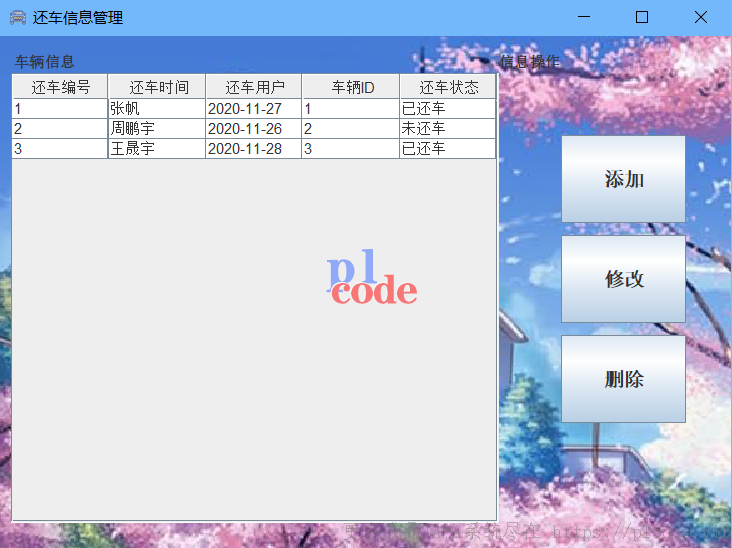The image size is (732, 548).
Task: Select 车辆ID cell in 2020-11-26 row
Action: click(x=351, y=129)
